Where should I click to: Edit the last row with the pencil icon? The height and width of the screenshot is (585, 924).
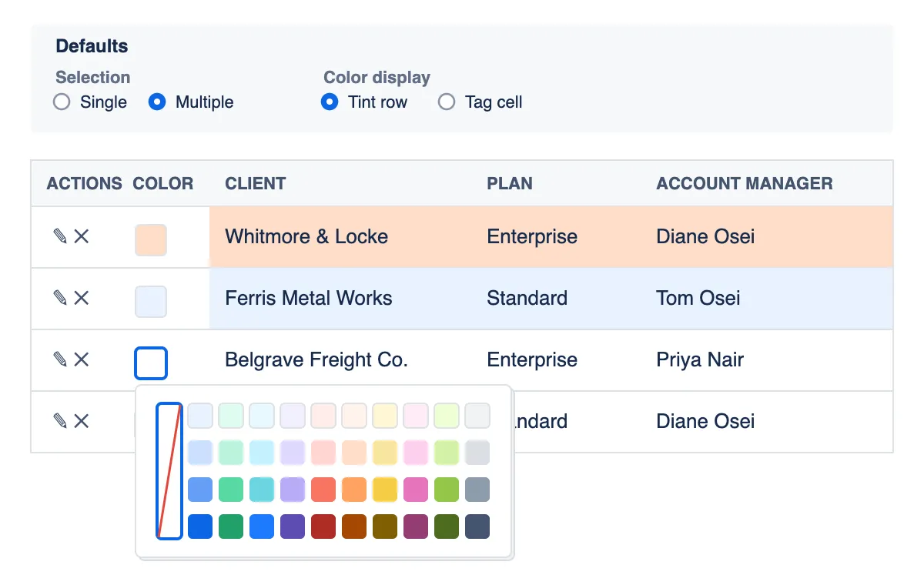click(60, 421)
